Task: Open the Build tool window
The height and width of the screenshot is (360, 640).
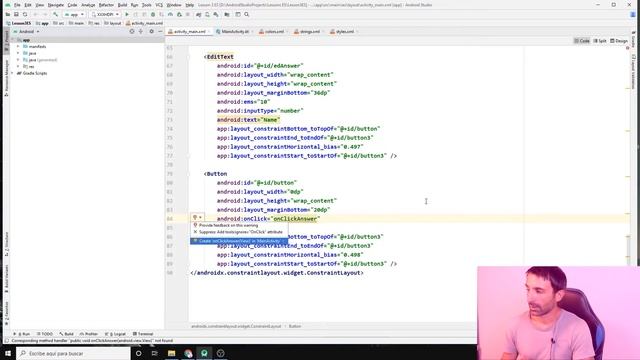Action: [x=67, y=334]
